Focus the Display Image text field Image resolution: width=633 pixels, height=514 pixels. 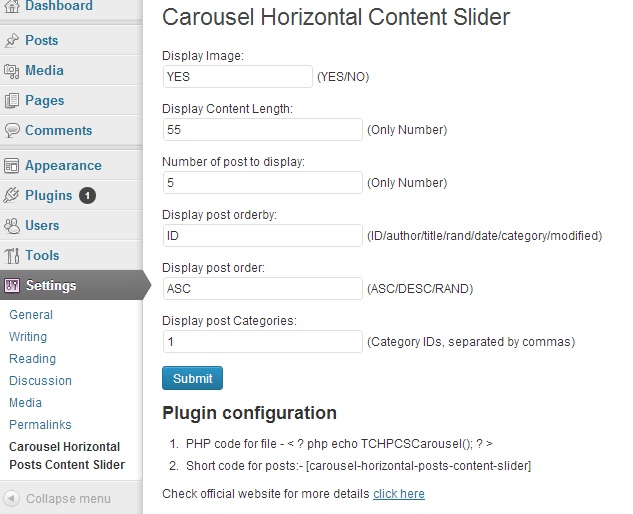coord(238,76)
